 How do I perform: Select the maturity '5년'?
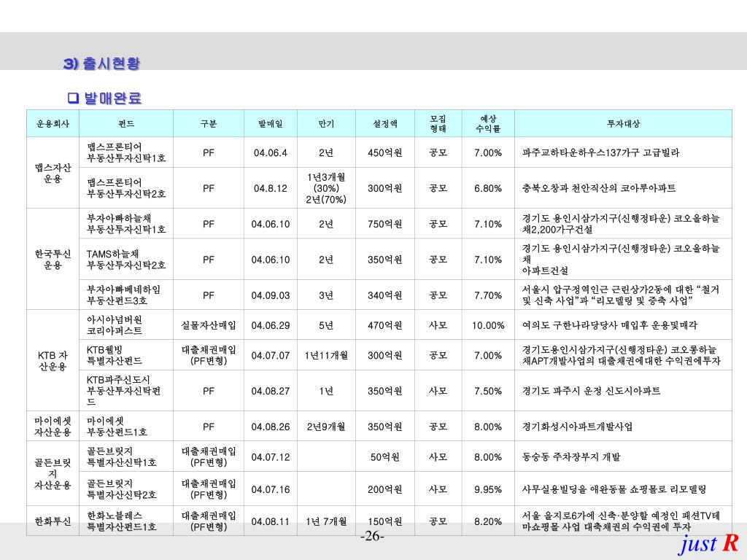(326, 326)
